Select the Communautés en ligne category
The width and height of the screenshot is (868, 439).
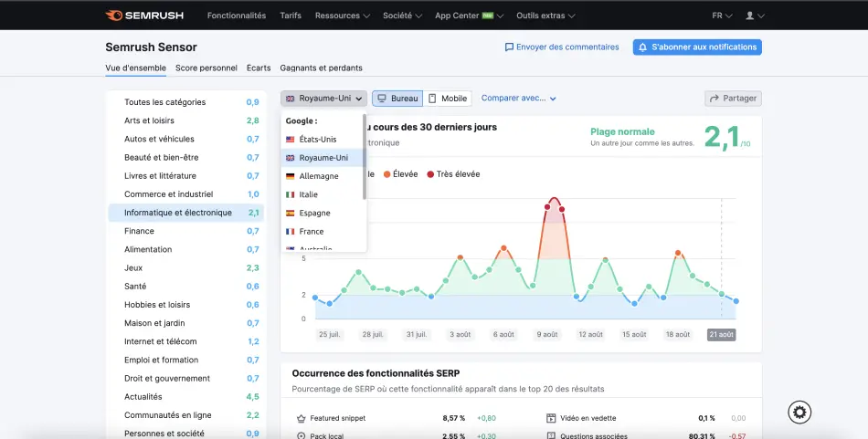click(186, 415)
